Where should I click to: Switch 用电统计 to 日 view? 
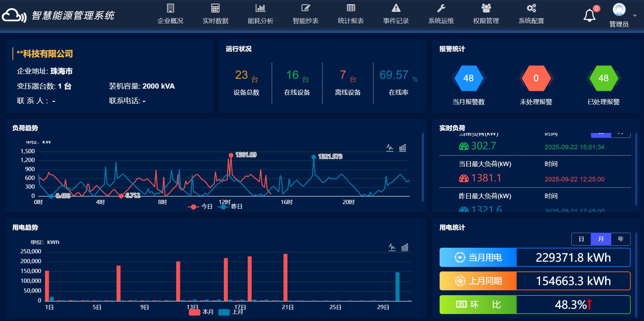tap(581, 239)
